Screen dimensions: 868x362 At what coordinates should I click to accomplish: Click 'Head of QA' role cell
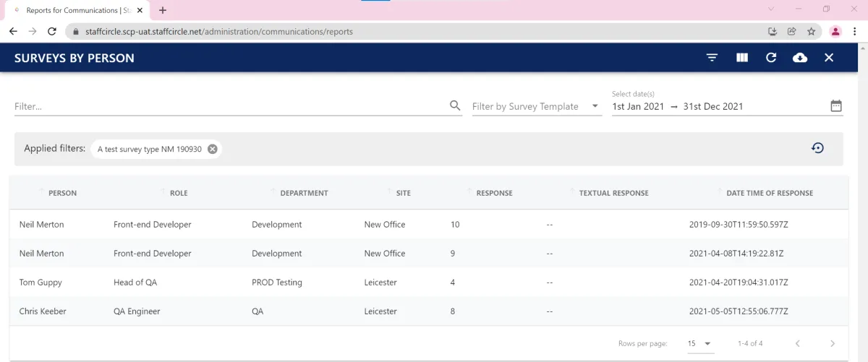pos(135,283)
